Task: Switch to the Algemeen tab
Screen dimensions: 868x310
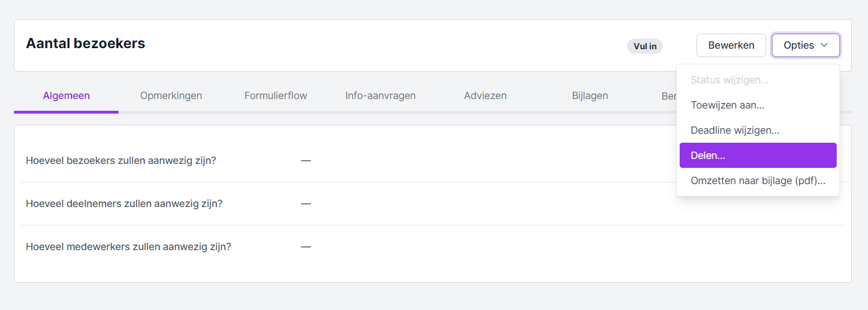Action: [66, 96]
